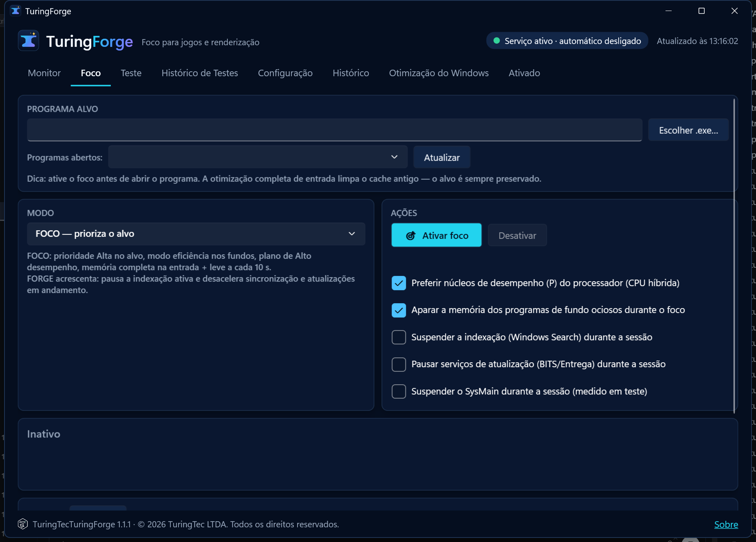Click the title bar TuringForge app icon
Viewport: 756px width, 542px height.
tap(15, 11)
